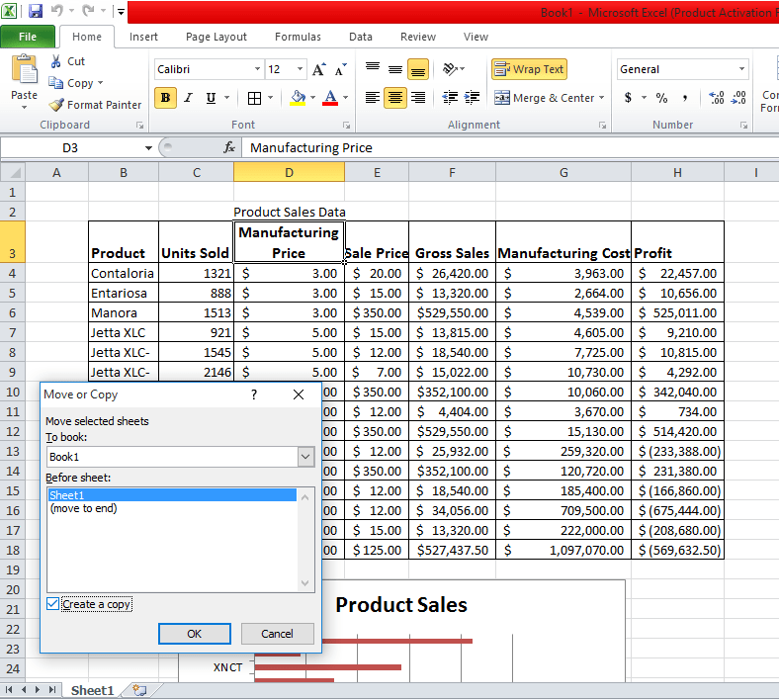Open the General number format dropdown
This screenshot has width=779, height=700.
coord(741,69)
